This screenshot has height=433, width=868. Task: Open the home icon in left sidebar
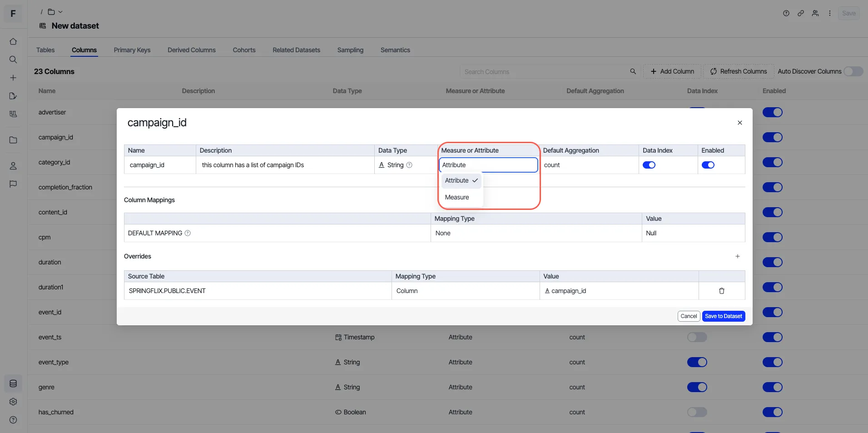click(x=13, y=41)
